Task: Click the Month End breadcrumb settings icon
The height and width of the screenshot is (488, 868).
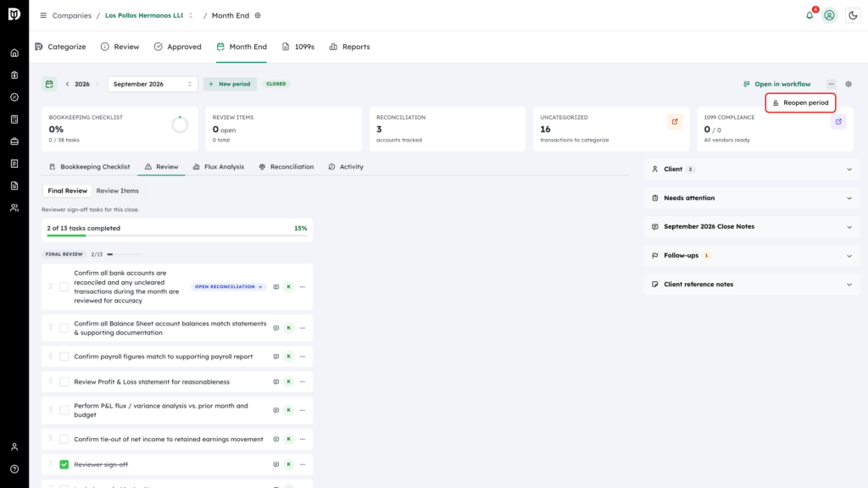Action: click(258, 15)
